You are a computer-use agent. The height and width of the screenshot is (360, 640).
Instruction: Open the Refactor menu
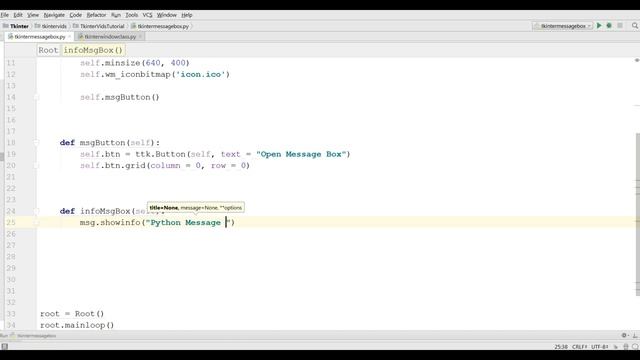(x=96, y=15)
